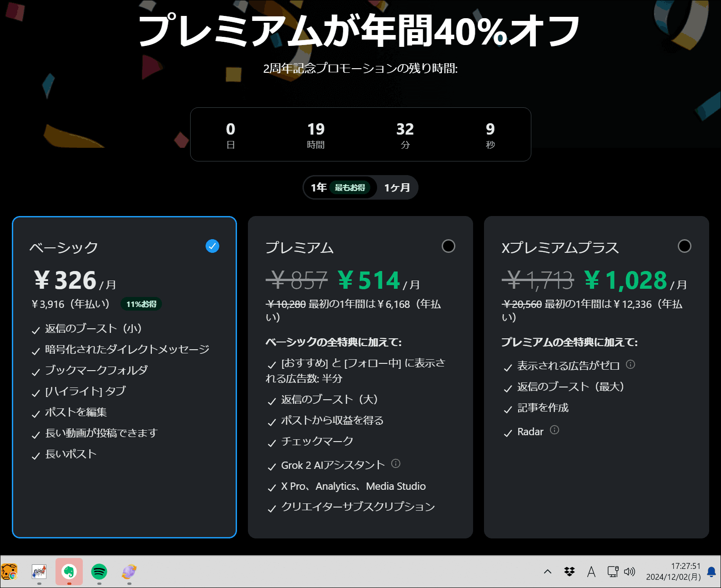The width and height of the screenshot is (721, 588).
Task: Click the 9 秒 countdown value
Action: [x=490, y=135]
